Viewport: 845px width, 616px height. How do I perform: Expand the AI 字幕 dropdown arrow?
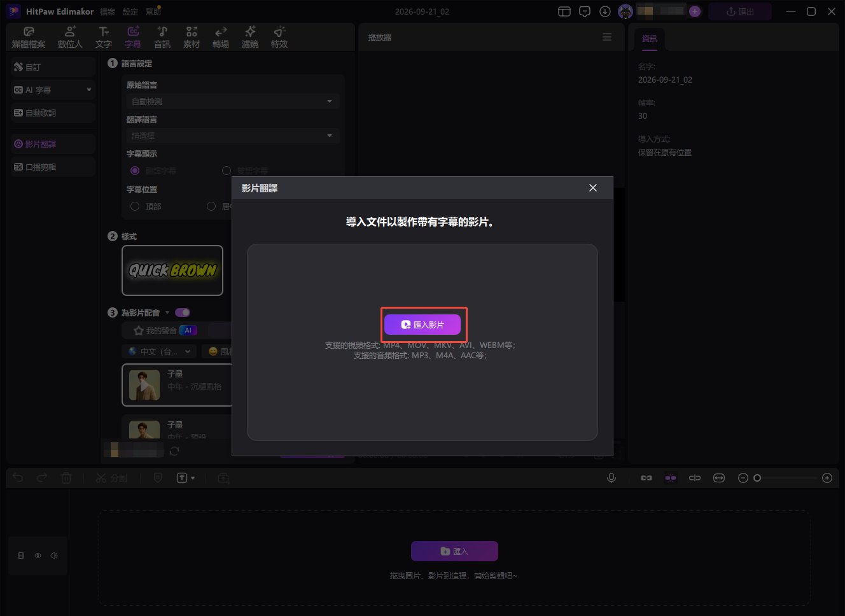pyautogui.click(x=89, y=90)
